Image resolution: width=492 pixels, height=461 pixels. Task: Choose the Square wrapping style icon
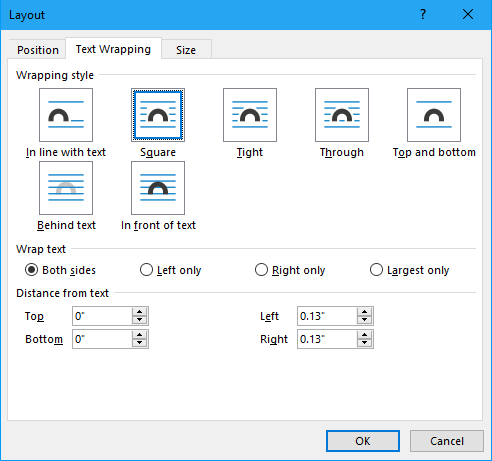click(158, 115)
